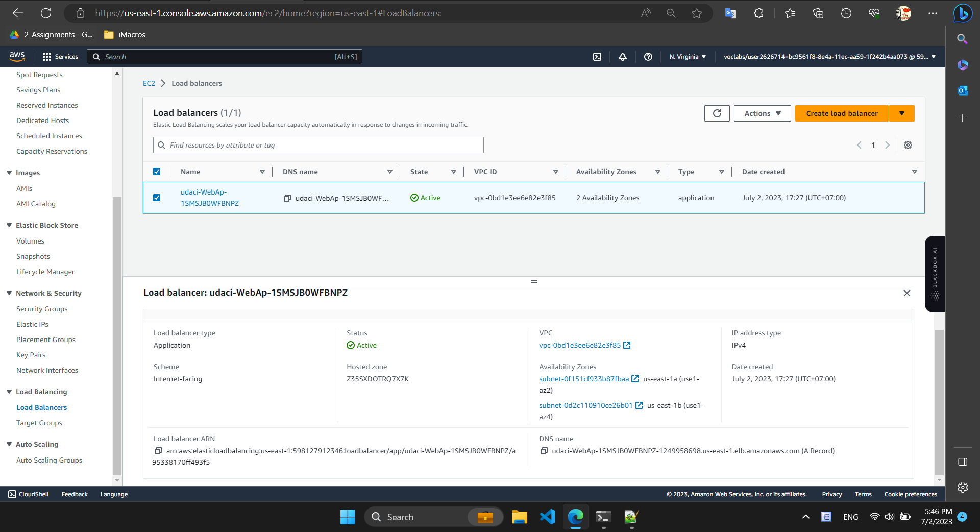Toggle the Services menu grid

[47, 57]
